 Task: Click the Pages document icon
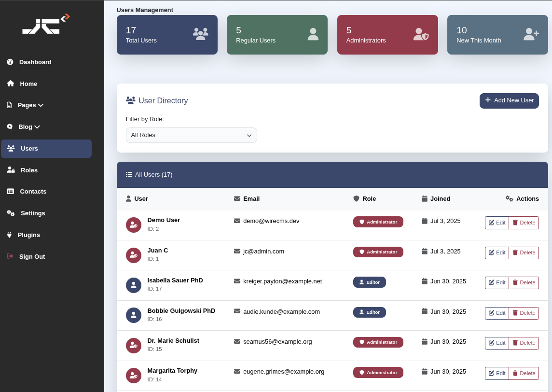tap(10, 105)
